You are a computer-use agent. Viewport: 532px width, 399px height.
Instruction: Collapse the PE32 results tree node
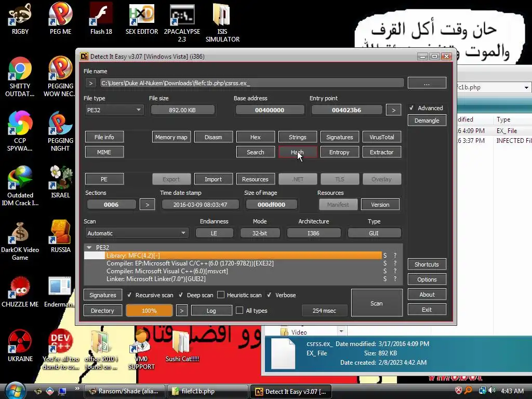point(89,247)
